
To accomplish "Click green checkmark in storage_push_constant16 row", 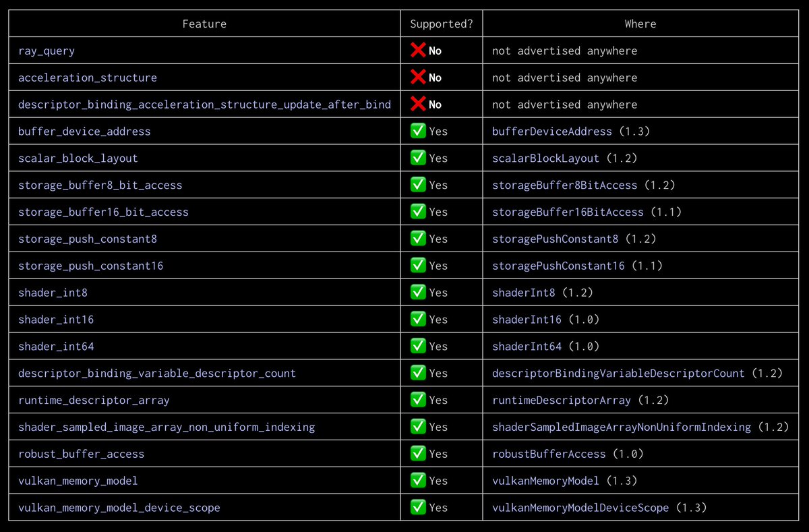I will coord(418,265).
